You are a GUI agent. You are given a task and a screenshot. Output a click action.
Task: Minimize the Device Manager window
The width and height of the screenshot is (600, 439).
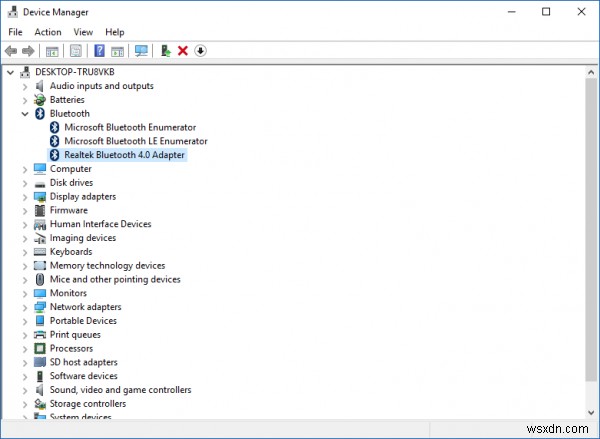coord(512,12)
